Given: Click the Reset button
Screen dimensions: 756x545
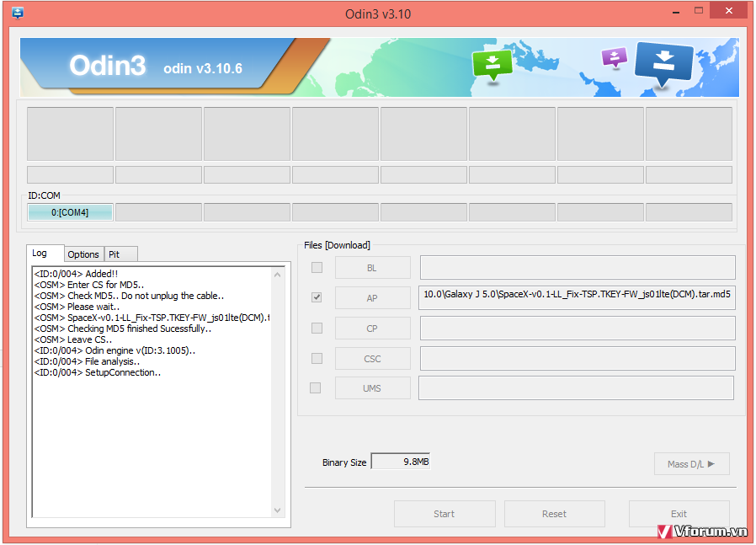Looking at the screenshot, I should point(555,514).
